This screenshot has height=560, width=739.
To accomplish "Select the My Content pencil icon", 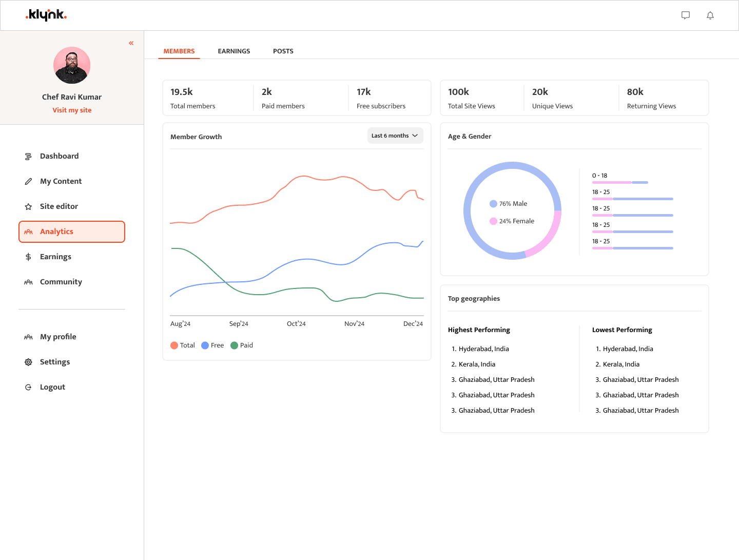I will (28, 181).
